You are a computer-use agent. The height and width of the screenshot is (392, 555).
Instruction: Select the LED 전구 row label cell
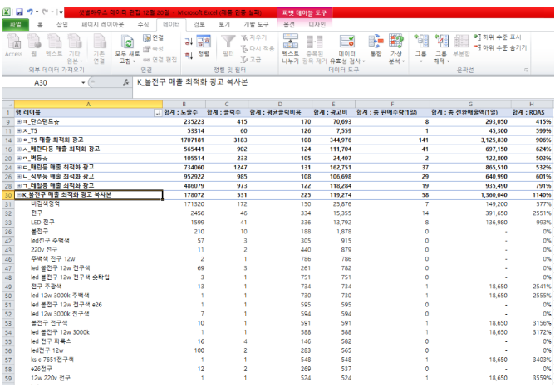(89, 223)
